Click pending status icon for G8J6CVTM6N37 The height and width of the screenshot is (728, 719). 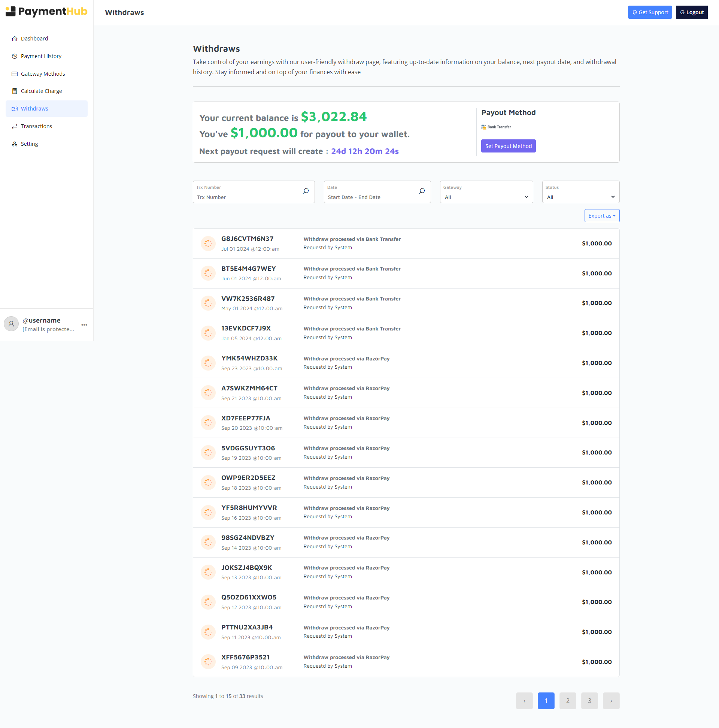pyautogui.click(x=208, y=244)
